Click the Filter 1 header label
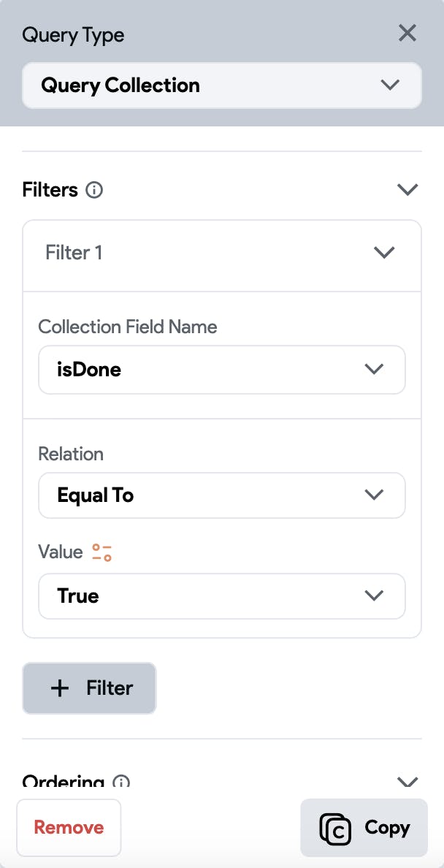 coord(74,253)
